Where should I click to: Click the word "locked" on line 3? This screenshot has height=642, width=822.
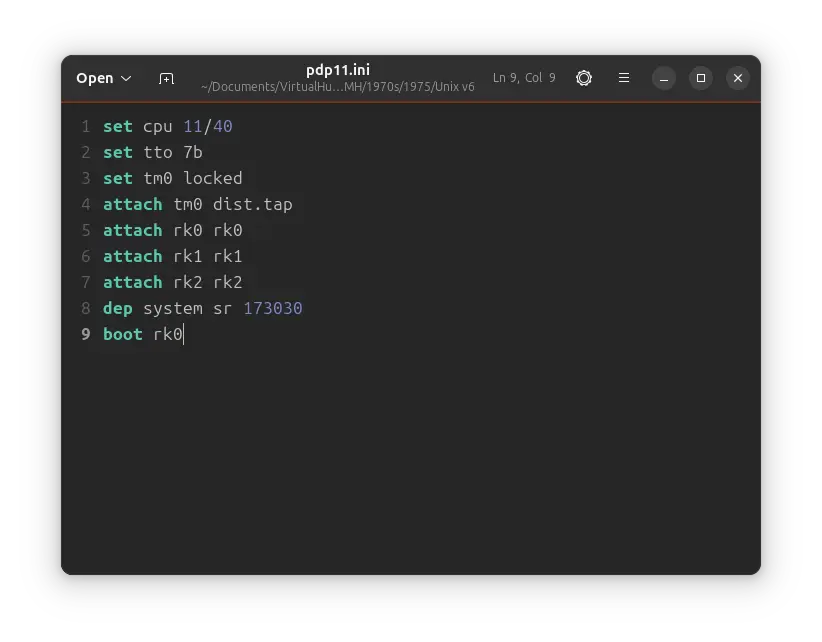coord(212,178)
